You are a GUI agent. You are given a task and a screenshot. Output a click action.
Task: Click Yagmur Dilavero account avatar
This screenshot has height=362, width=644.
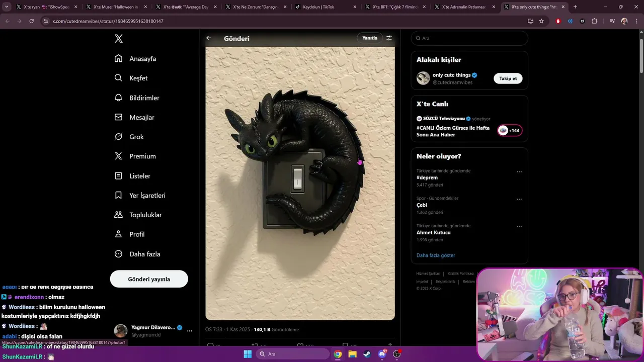pyautogui.click(x=121, y=331)
